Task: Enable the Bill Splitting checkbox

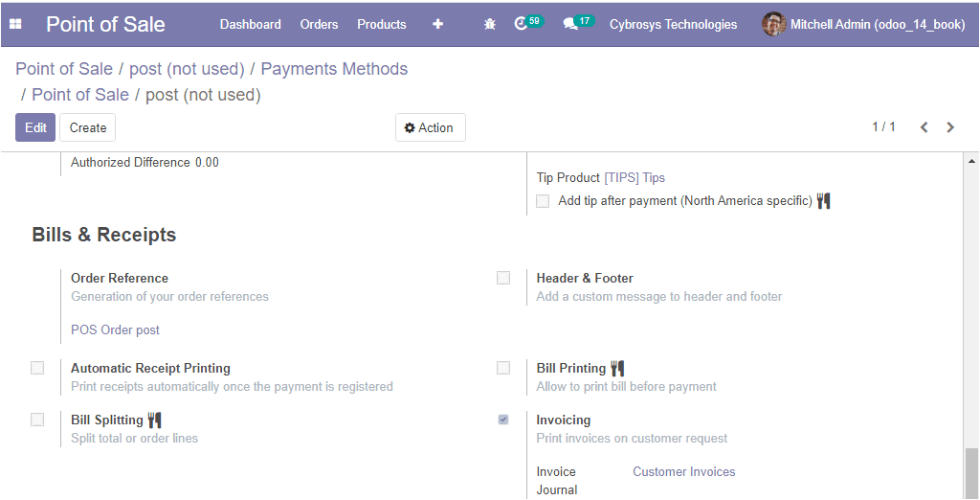Action: tap(37, 420)
